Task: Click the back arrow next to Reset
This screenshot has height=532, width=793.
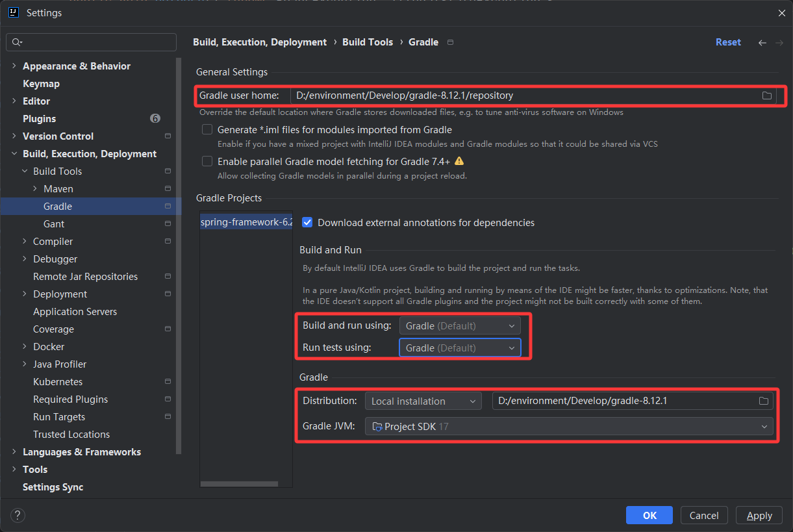Action: (762, 42)
